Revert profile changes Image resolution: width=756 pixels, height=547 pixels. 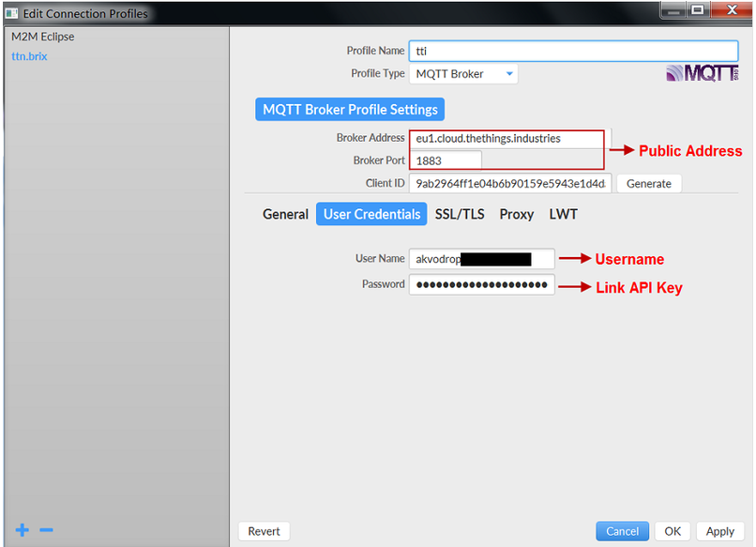tap(264, 531)
